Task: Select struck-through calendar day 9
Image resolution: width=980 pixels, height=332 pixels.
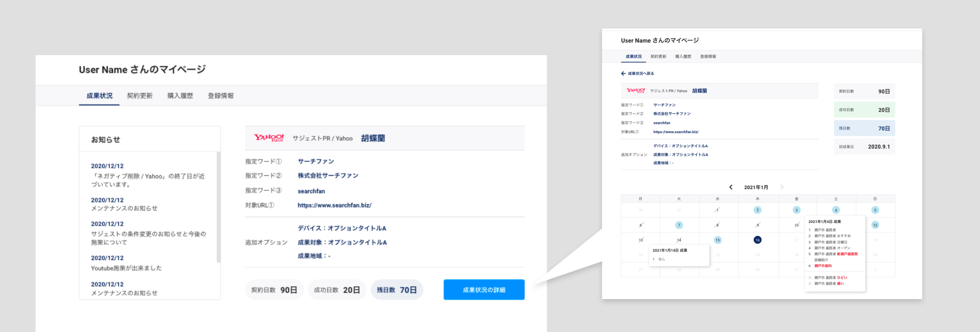Action: (758, 225)
